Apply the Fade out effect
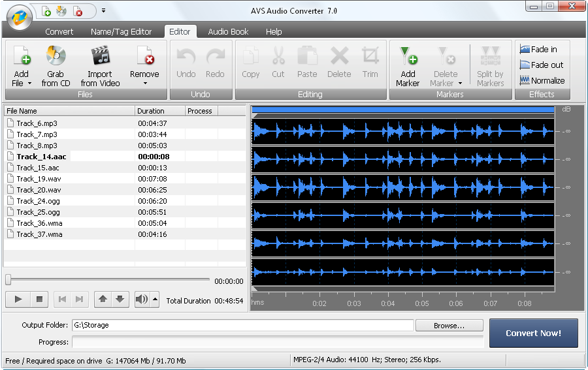Image resolution: width=588 pixels, height=370 pixels. coord(525,65)
